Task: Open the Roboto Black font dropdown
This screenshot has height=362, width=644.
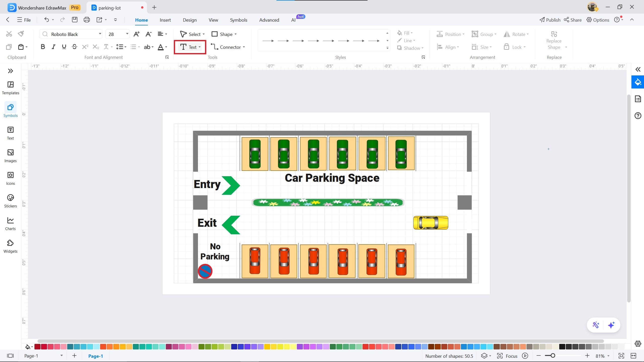Action: coord(100,34)
